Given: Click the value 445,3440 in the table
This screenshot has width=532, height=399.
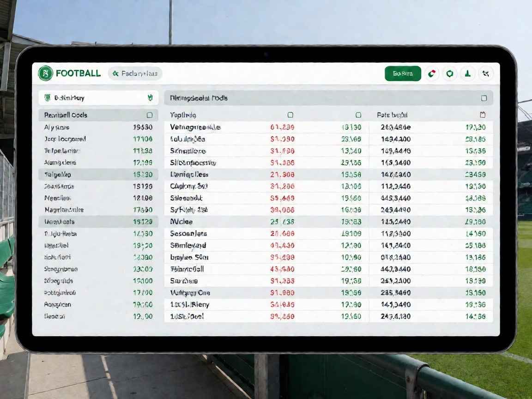Looking at the screenshot, I should click(396, 198).
